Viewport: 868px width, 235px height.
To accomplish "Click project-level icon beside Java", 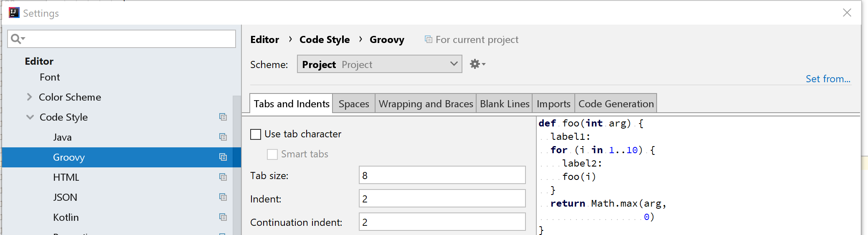I will [x=223, y=137].
